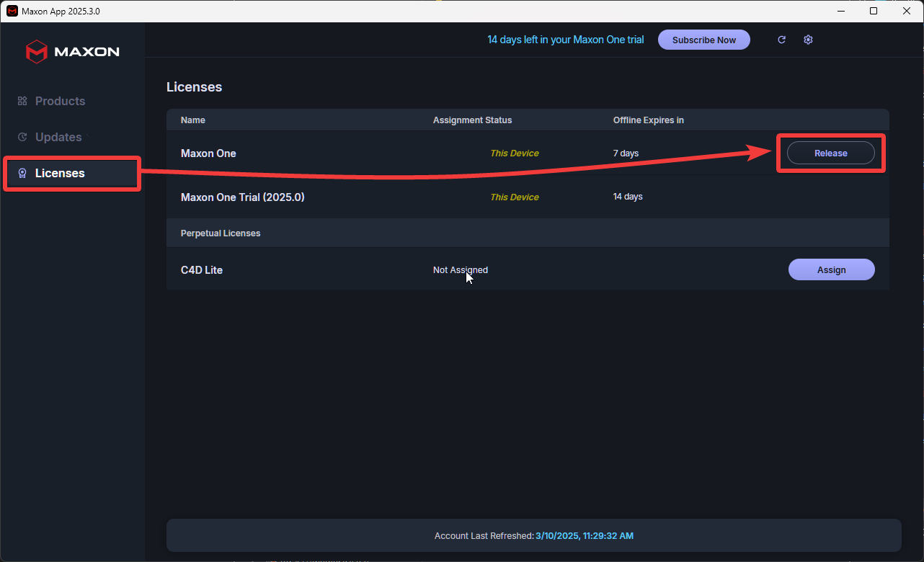
Task: Select Licenses in the sidebar
Action: 72,173
